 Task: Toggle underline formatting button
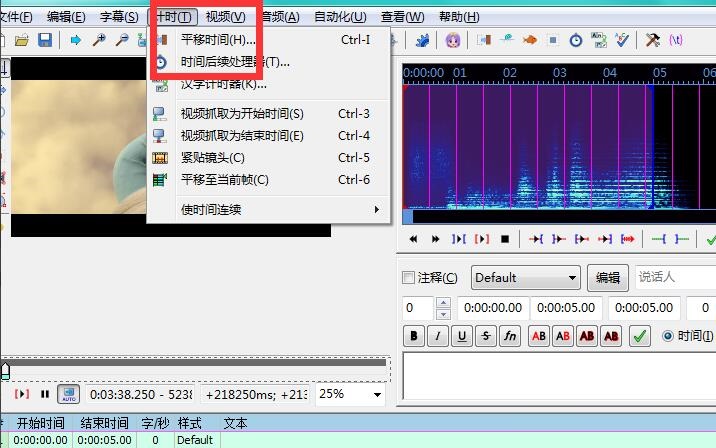(x=462, y=336)
